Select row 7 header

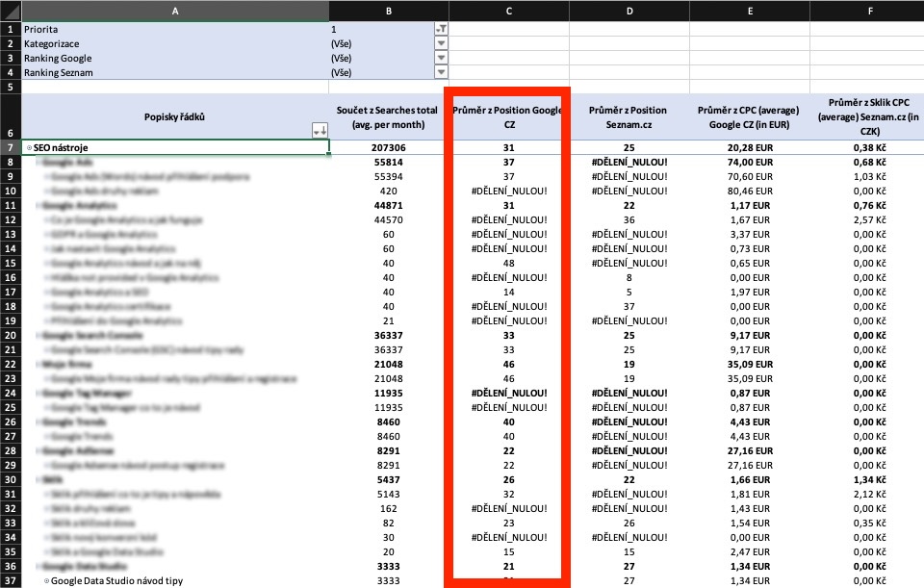click(11, 148)
